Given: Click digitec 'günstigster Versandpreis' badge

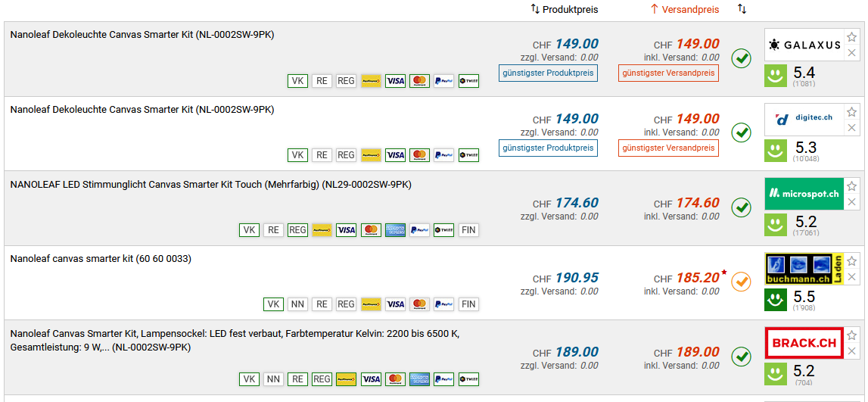Looking at the screenshot, I should pos(668,148).
